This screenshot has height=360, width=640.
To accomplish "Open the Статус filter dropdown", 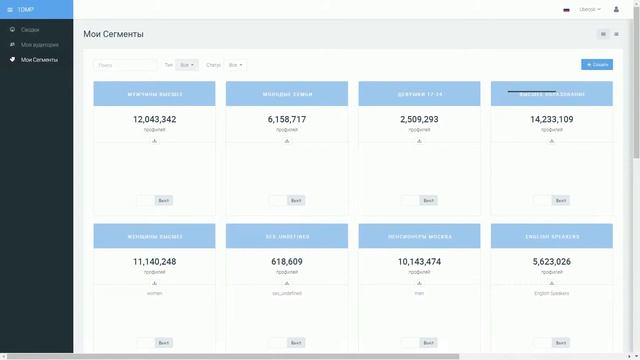I will click(x=236, y=65).
